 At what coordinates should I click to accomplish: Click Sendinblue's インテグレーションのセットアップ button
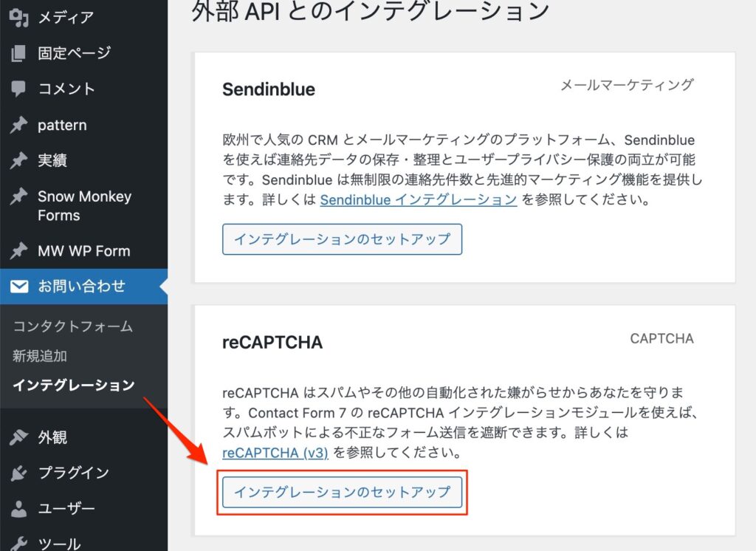(342, 239)
